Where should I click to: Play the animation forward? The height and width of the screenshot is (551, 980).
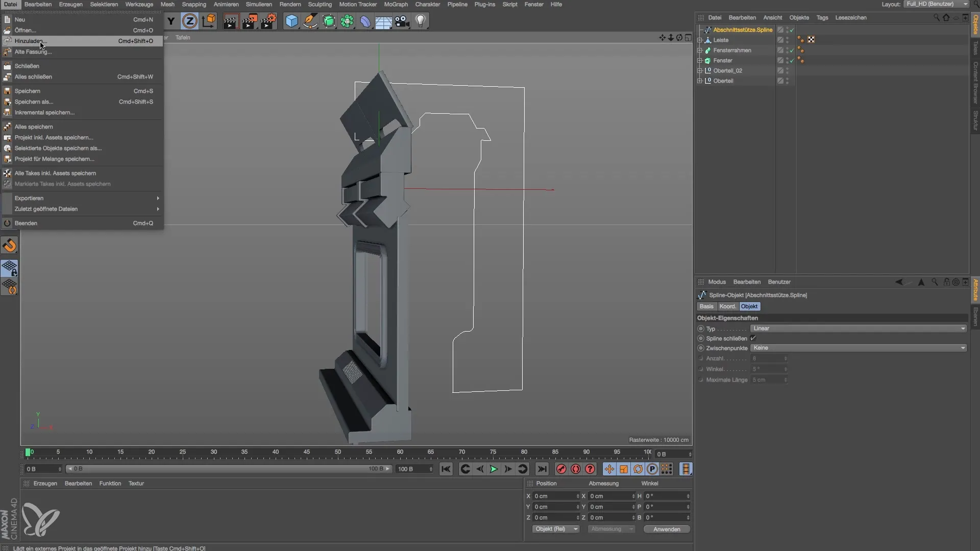(494, 469)
